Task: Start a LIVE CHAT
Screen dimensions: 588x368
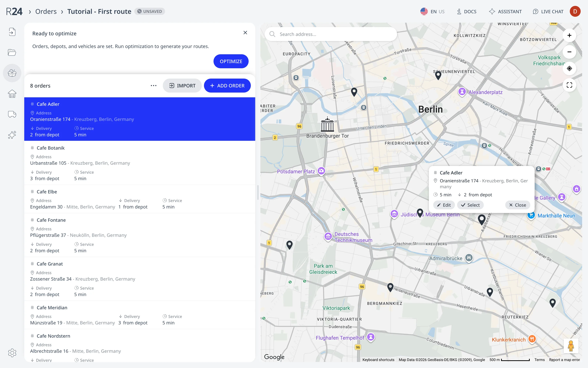Action: tap(548, 11)
